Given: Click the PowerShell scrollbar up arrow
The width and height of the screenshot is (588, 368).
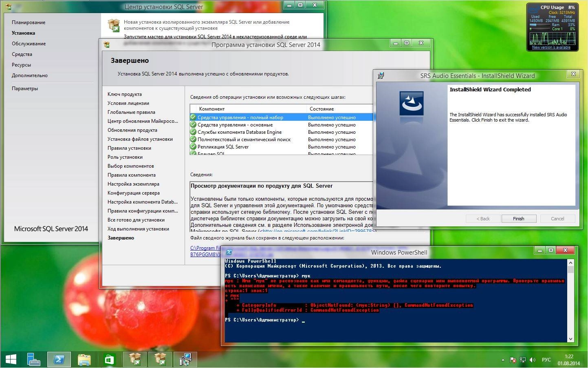Looking at the screenshot, I should click(570, 263).
